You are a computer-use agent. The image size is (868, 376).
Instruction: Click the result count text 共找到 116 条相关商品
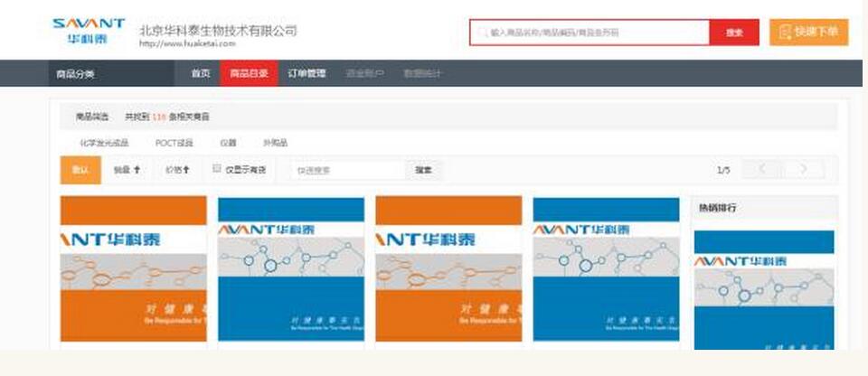tap(166, 117)
